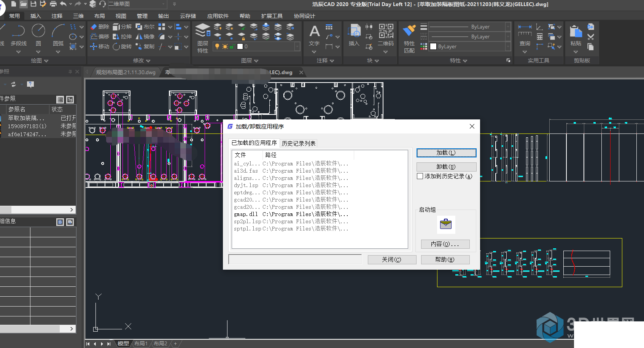Screen dimensions: 644x348
Task: Expand the Annotation (注释) panel
Action: [x=325, y=60]
